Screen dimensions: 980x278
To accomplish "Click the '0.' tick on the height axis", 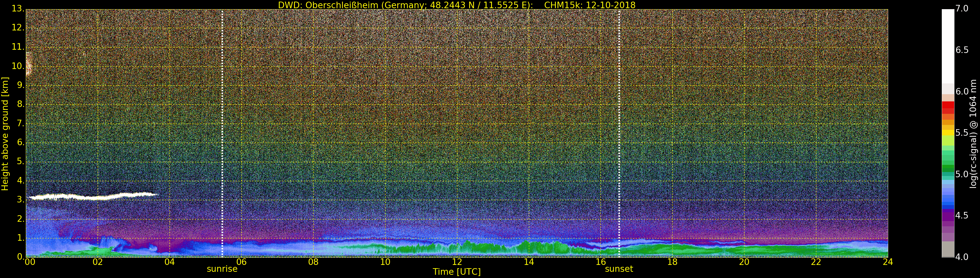I will pos(20,257).
